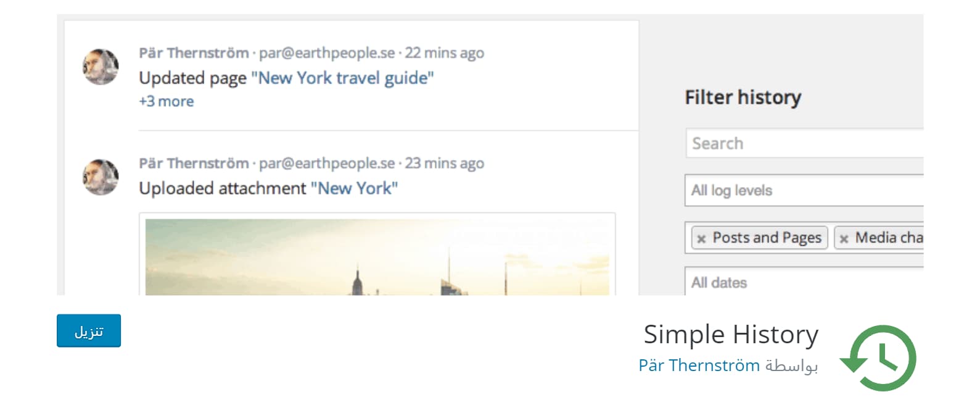This screenshot has height=405, width=980.
Task: Click the blue download button
Action: [89, 331]
